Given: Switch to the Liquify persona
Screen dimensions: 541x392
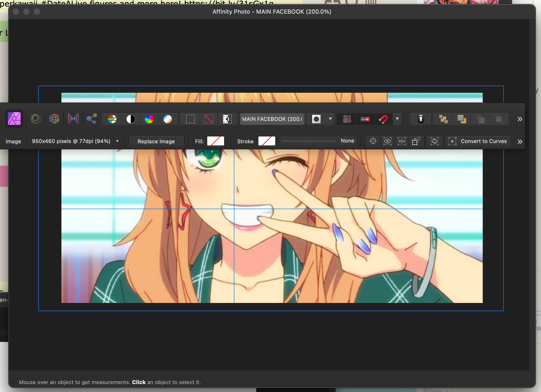Looking at the screenshot, I should click(36, 119).
